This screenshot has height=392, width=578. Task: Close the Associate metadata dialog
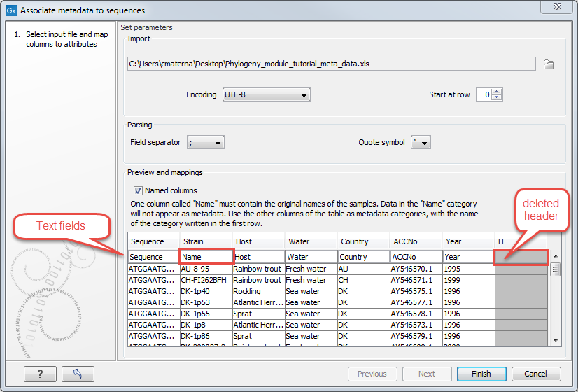pos(557,10)
